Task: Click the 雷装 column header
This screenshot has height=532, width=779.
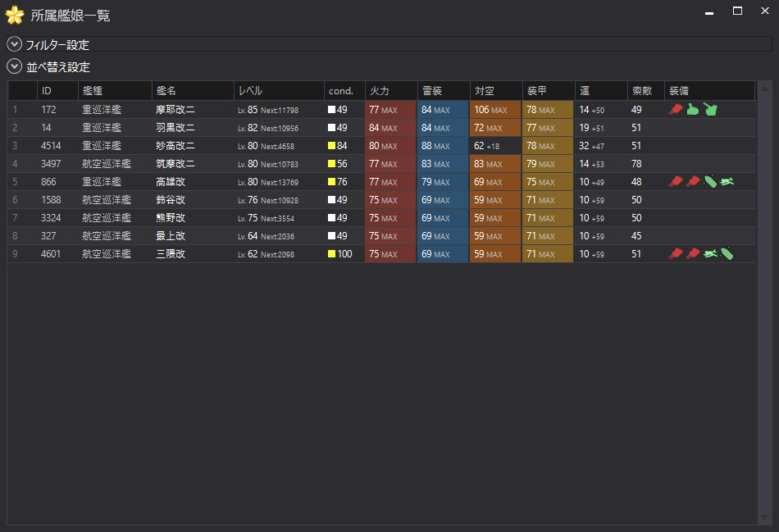Action: pyautogui.click(x=444, y=90)
